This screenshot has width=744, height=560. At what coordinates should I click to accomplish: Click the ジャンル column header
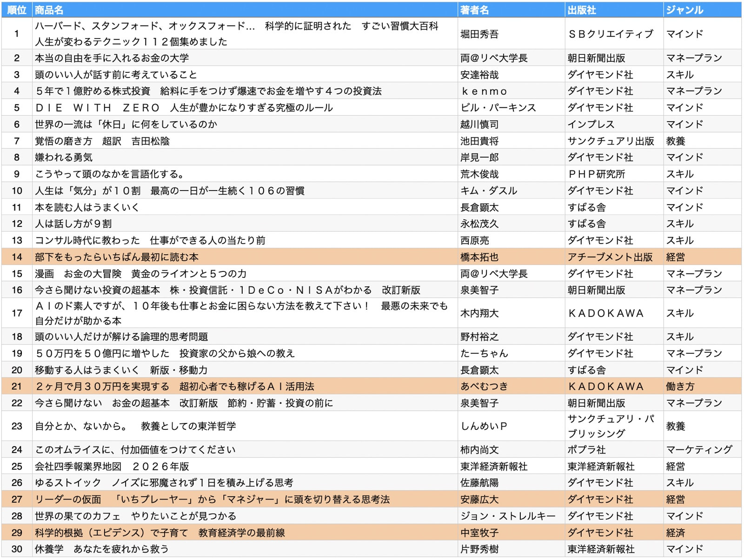(684, 10)
